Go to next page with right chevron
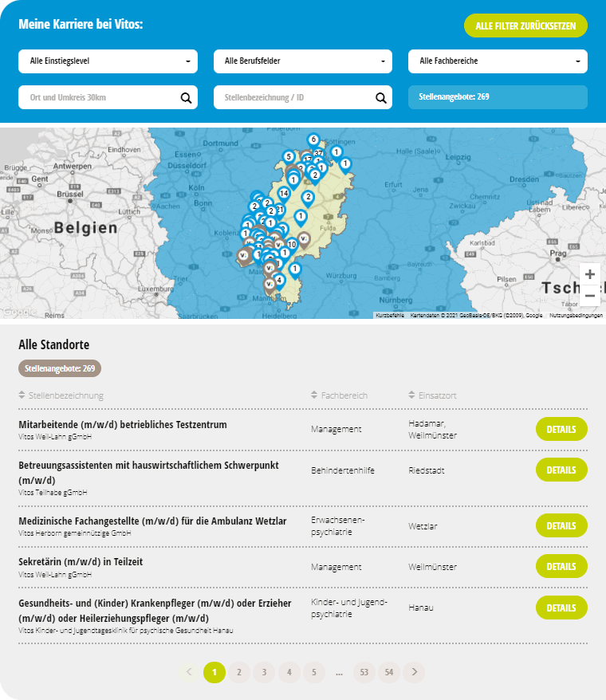The height and width of the screenshot is (700, 606). (414, 672)
